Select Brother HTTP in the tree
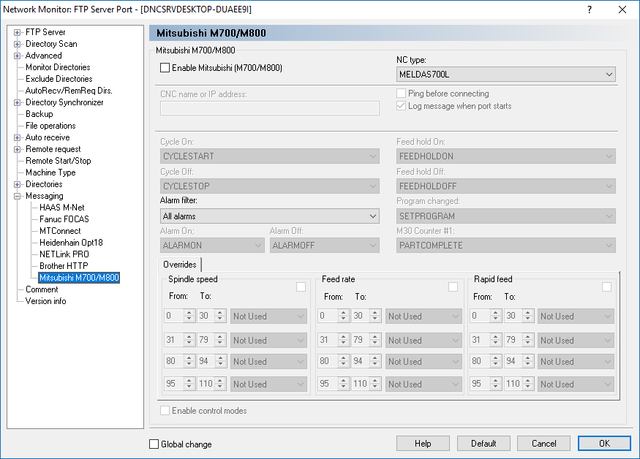The height and width of the screenshot is (459, 640). (64, 266)
